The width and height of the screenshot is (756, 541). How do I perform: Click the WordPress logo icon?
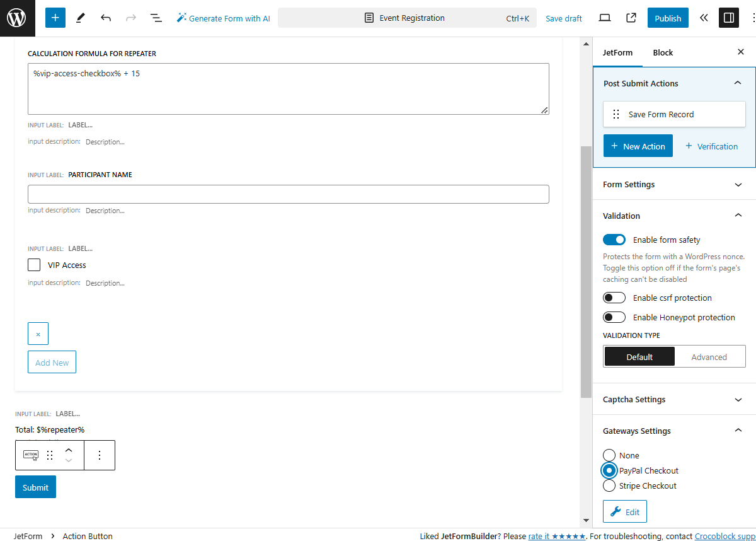(17, 18)
